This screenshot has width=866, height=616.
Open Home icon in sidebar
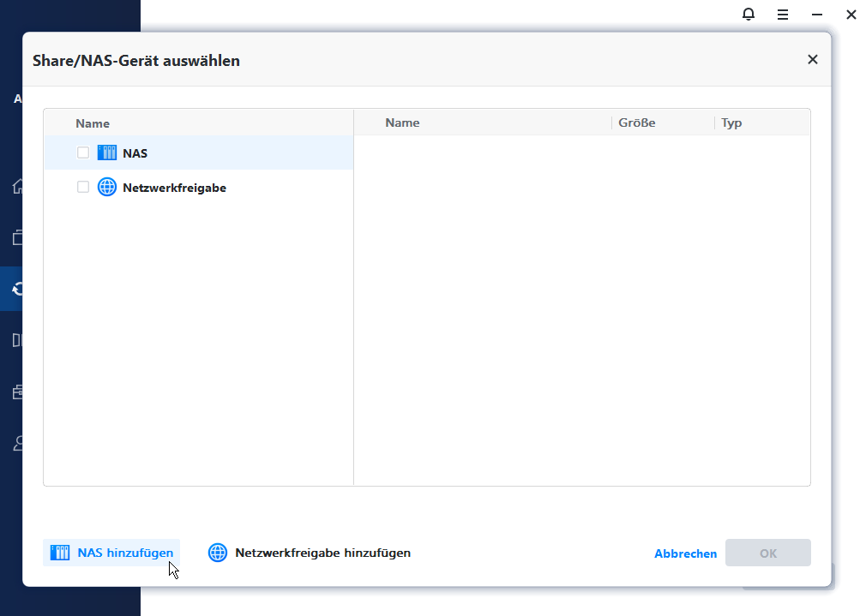[17, 187]
